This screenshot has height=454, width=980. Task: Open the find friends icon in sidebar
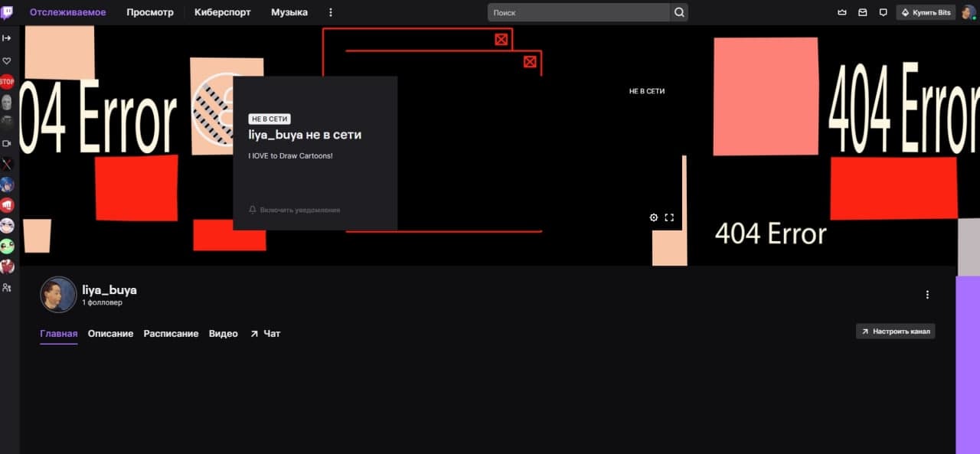click(7, 288)
